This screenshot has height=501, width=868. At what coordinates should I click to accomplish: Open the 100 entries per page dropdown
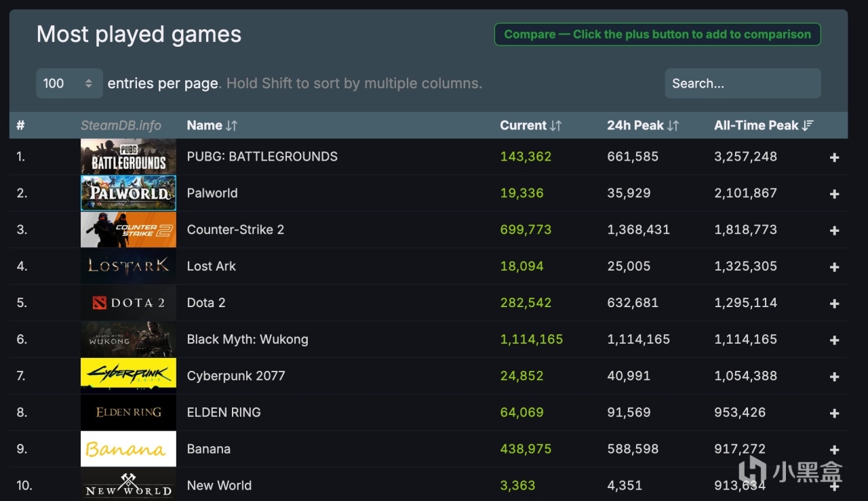point(69,83)
